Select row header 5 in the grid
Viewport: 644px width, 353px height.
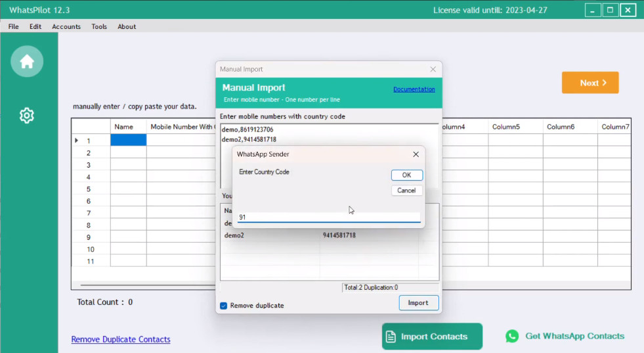[91, 189]
